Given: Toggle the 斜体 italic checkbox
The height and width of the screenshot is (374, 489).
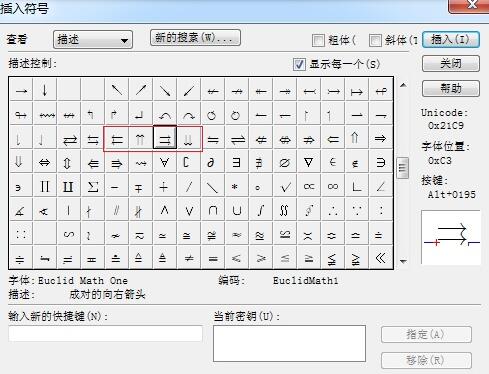Looking at the screenshot, I should pos(375,40).
